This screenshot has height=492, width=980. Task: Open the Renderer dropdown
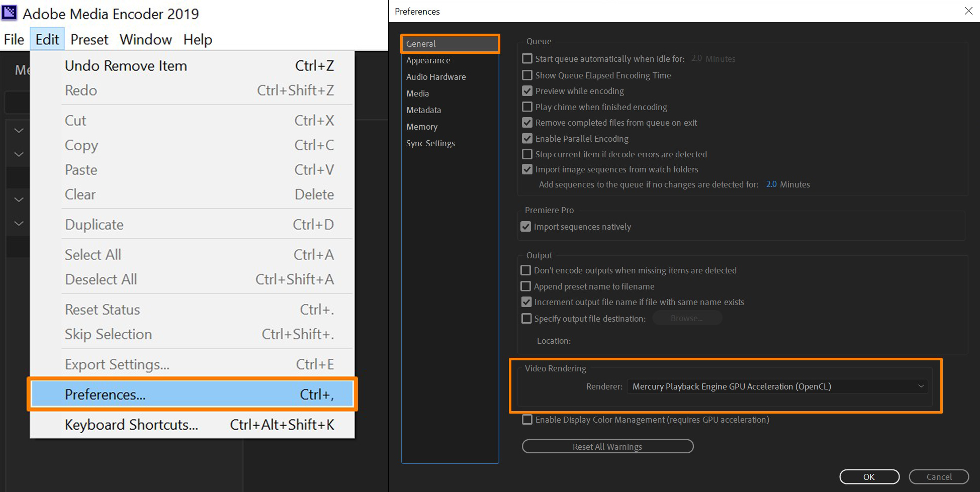(x=777, y=386)
